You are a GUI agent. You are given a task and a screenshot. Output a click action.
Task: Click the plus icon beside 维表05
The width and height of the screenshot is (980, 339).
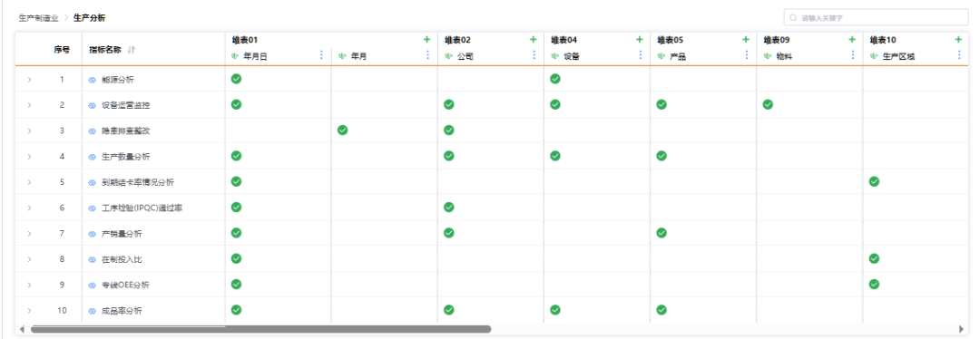click(746, 40)
